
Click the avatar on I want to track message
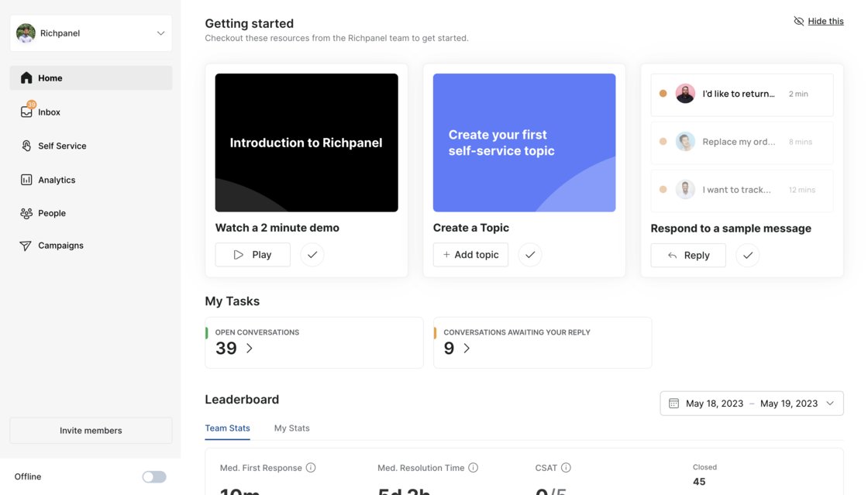[685, 190]
